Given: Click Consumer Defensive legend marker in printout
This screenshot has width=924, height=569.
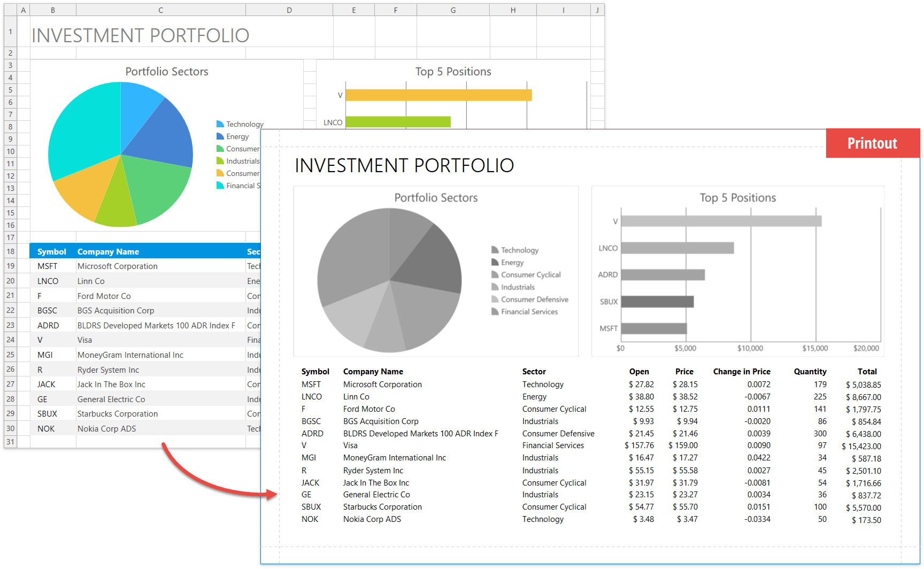Looking at the screenshot, I should pos(495,299).
